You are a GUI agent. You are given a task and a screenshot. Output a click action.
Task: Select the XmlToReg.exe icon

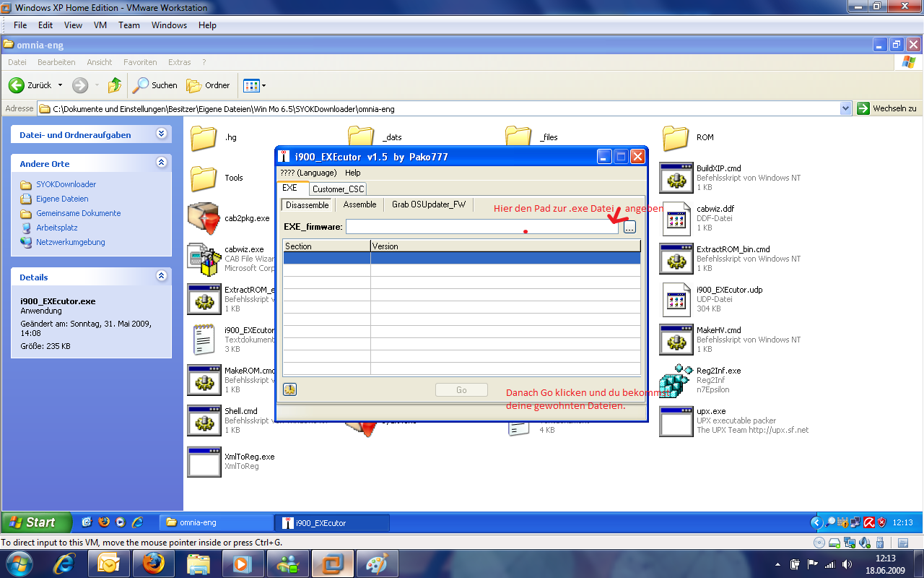[204, 461]
